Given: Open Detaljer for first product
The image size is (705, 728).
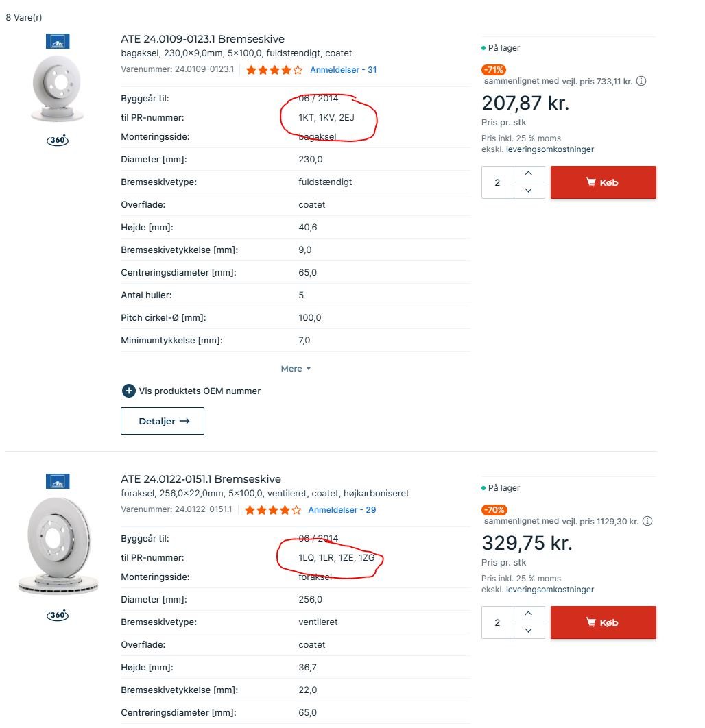Looking at the screenshot, I should (163, 421).
